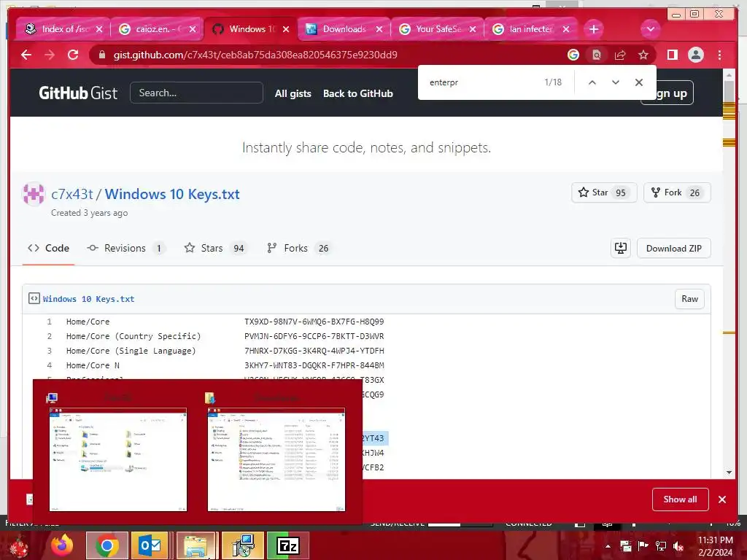The height and width of the screenshot is (560, 747).
Task: Click the page scrollbar up arrow
Action: pyautogui.click(x=729, y=75)
